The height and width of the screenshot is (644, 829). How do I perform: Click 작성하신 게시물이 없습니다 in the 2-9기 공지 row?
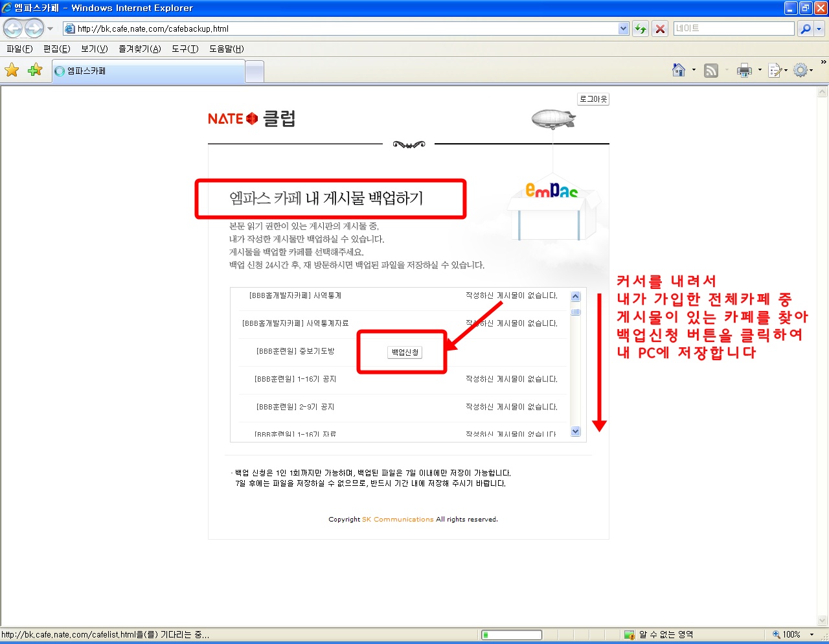[512, 407]
